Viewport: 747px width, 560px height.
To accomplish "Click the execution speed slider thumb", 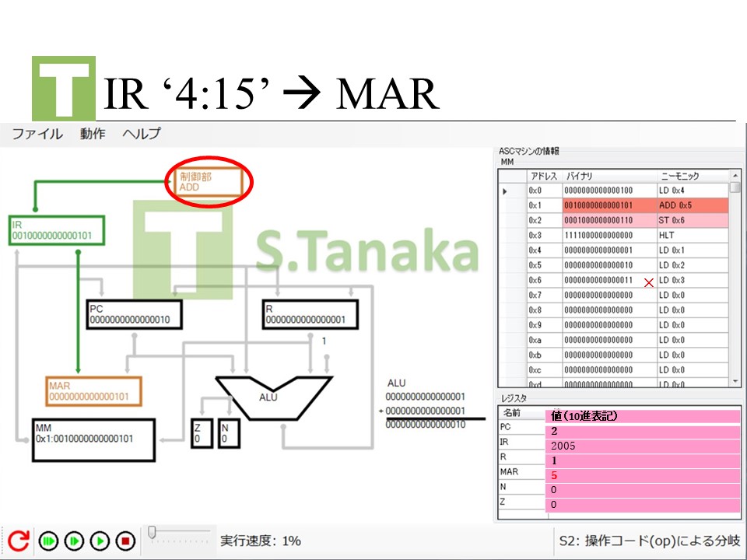I will point(152,532).
